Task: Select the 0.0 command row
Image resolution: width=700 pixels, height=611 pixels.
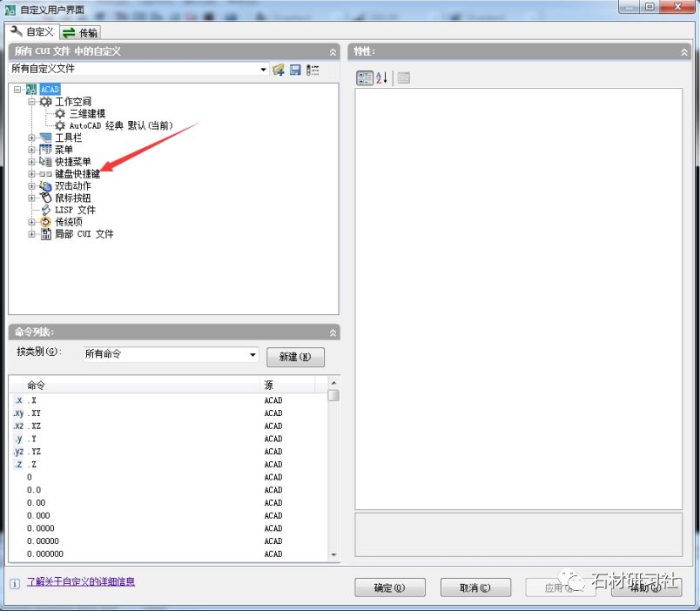Action: [169, 490]
